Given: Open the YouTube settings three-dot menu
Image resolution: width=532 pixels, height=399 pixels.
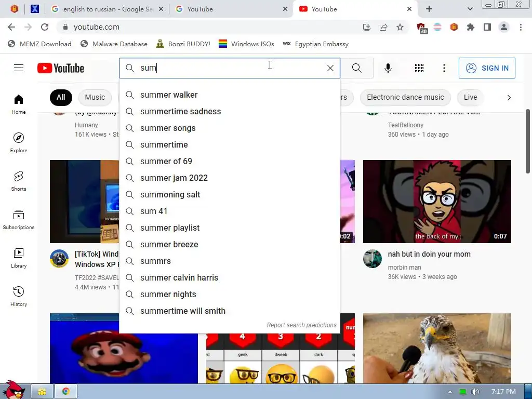Looking at the screenshot, I should 444,68.
